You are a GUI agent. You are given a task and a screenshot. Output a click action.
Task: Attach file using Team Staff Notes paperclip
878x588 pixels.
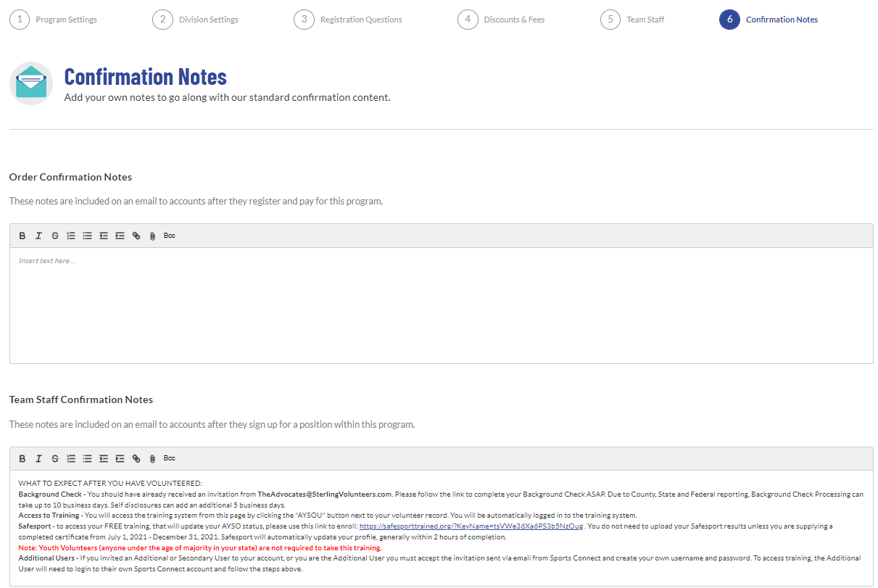pyautogui.click(x=152, y=458)
